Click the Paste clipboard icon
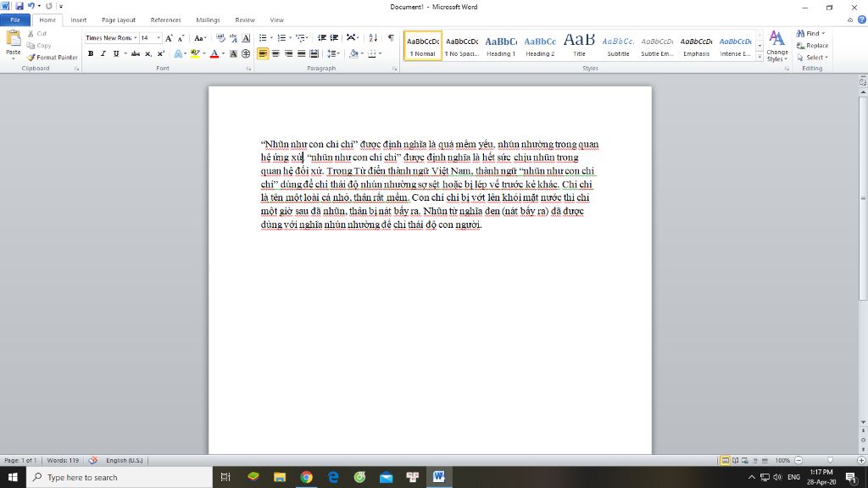Image resolution: width=868 pixels, height=488 pixels. (x=14, y=40)
